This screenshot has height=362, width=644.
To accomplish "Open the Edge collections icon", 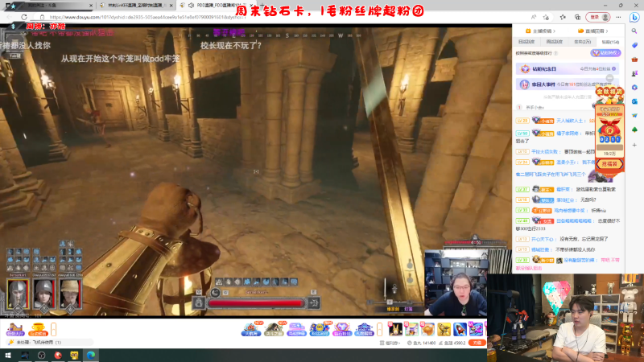I will pyautogui.click(x=577, y=17).
